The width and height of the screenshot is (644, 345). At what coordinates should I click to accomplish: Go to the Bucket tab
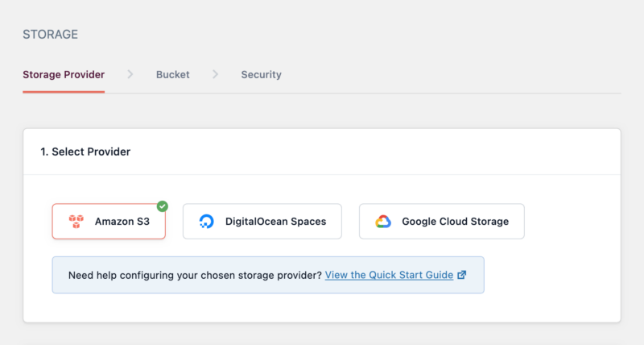click(173, 74)
